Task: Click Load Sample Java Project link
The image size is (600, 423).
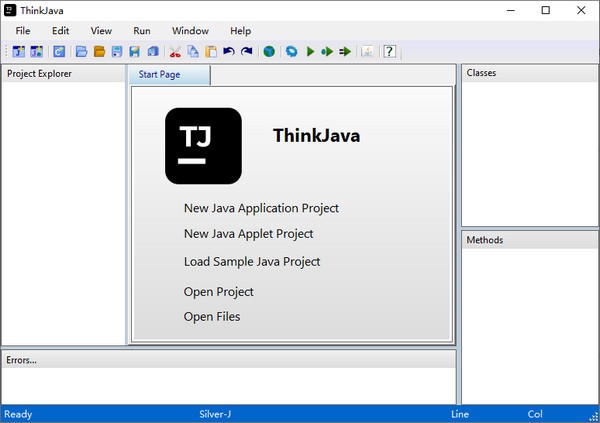Action: (252, 262)
